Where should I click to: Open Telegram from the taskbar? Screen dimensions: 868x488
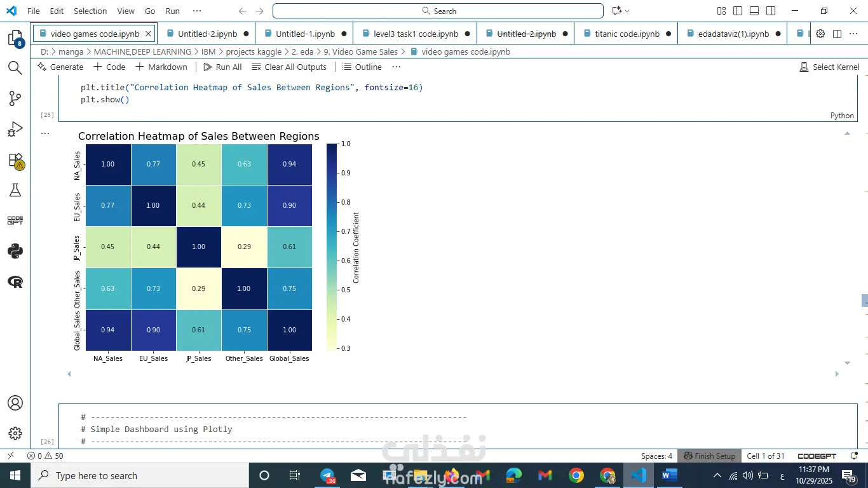click(x=328, y=475)
